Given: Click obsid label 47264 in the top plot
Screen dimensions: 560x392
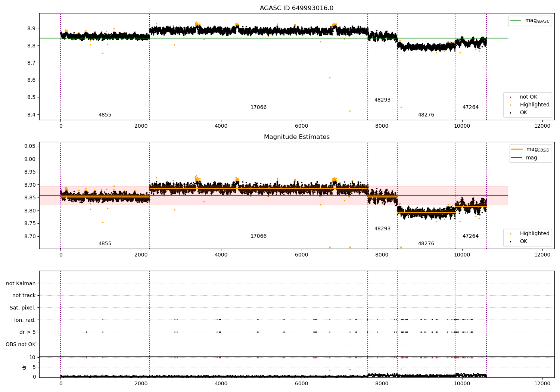Looking at the screenshot, I should pos(470,108).
